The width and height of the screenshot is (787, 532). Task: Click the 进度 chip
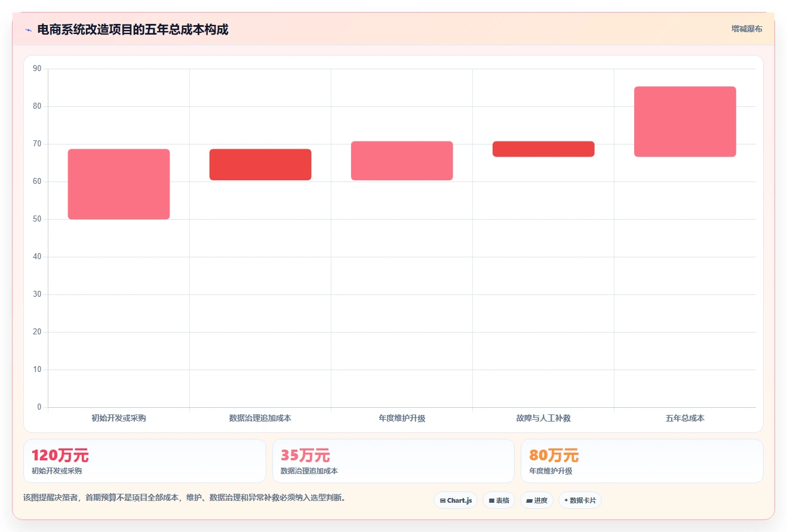[537, 500]
